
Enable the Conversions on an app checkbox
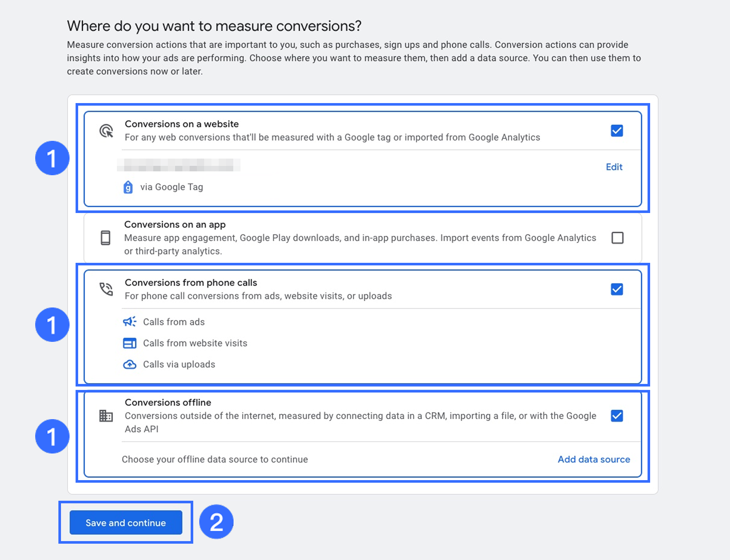pos(617,238)
